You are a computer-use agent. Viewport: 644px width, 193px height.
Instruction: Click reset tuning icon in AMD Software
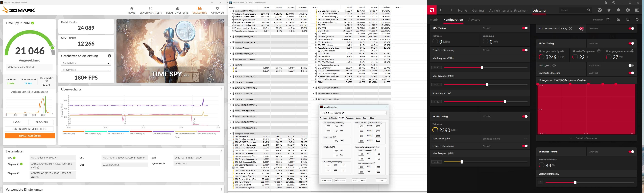(x=637, y=19)
